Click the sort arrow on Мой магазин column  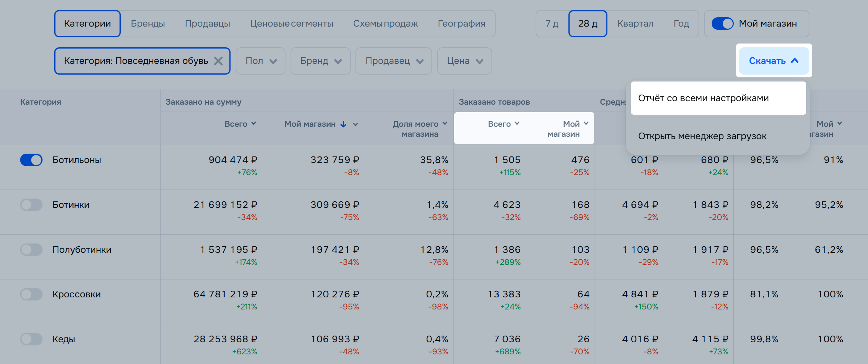click(x=343, y=124)
